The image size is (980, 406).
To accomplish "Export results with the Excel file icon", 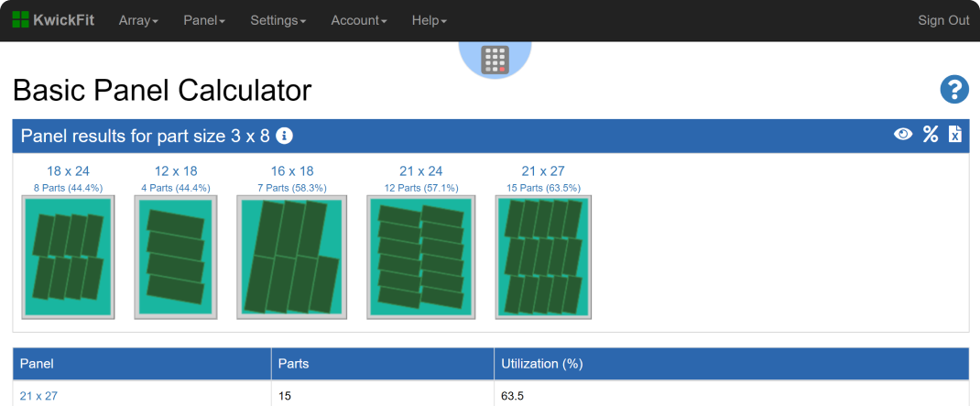I will point(955,135).
